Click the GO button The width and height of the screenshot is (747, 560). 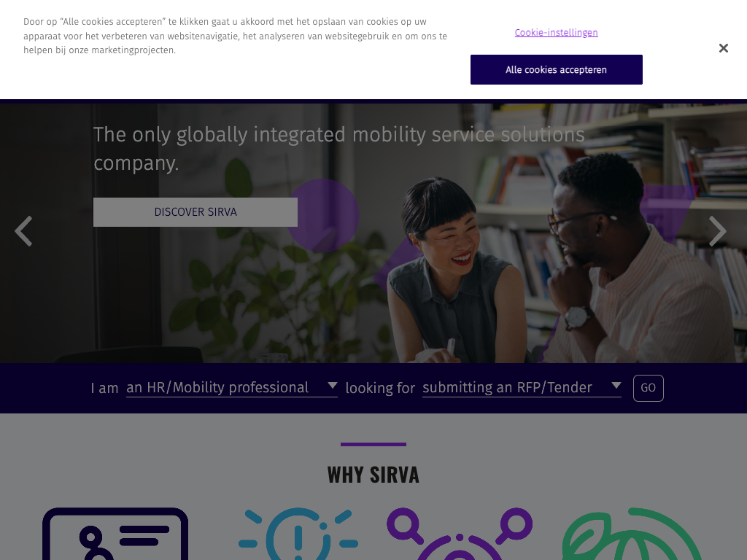coord(648,388)
